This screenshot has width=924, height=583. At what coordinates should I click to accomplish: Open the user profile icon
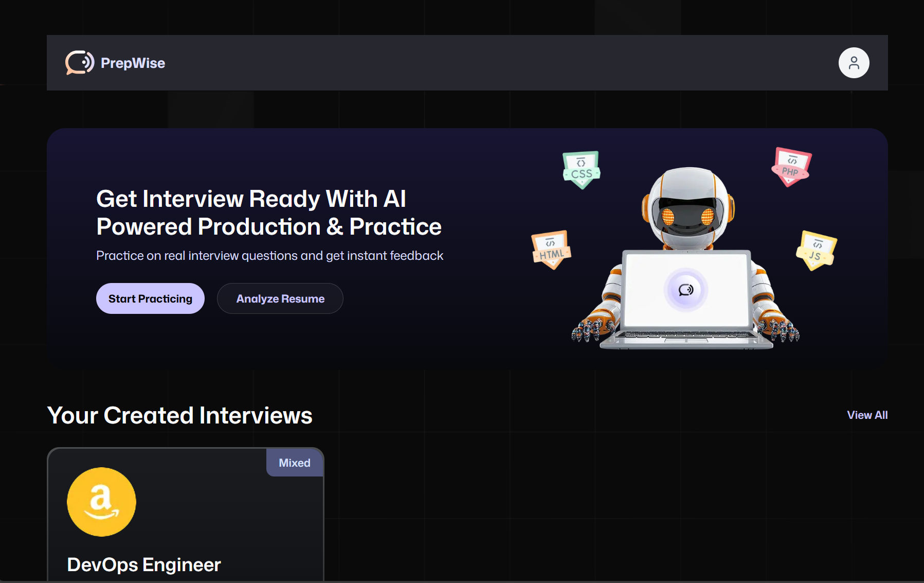pos(854,62)
